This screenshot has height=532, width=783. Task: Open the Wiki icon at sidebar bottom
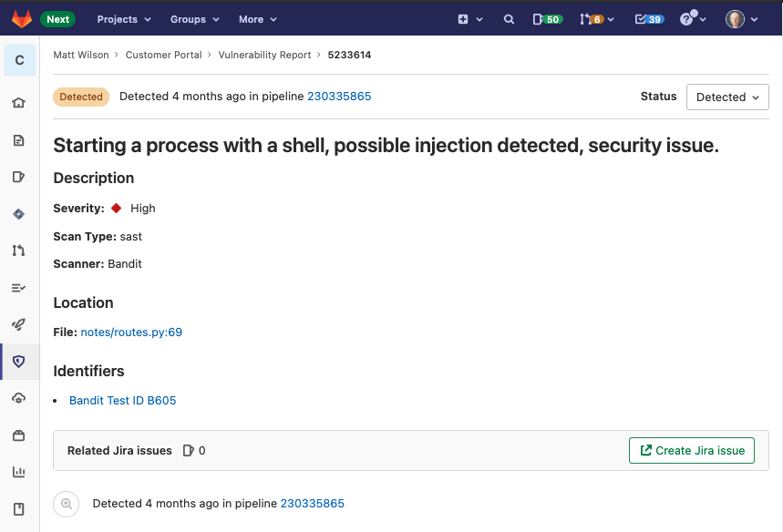click(x=19, y=508)
